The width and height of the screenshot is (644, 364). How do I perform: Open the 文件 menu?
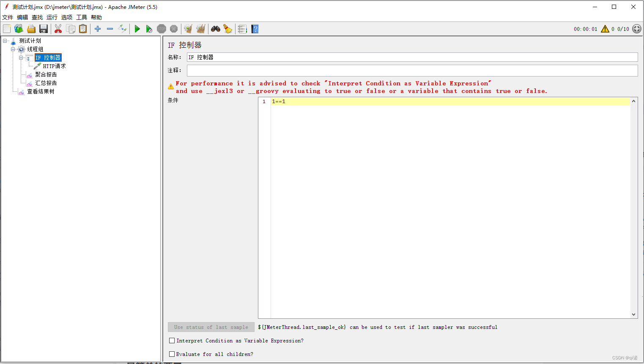(8, 17)
